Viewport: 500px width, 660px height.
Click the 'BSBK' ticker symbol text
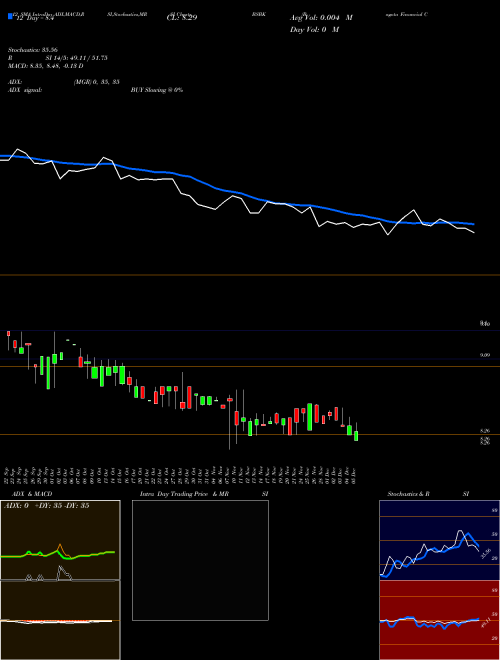pyautogui.click(x=258, y=14)
